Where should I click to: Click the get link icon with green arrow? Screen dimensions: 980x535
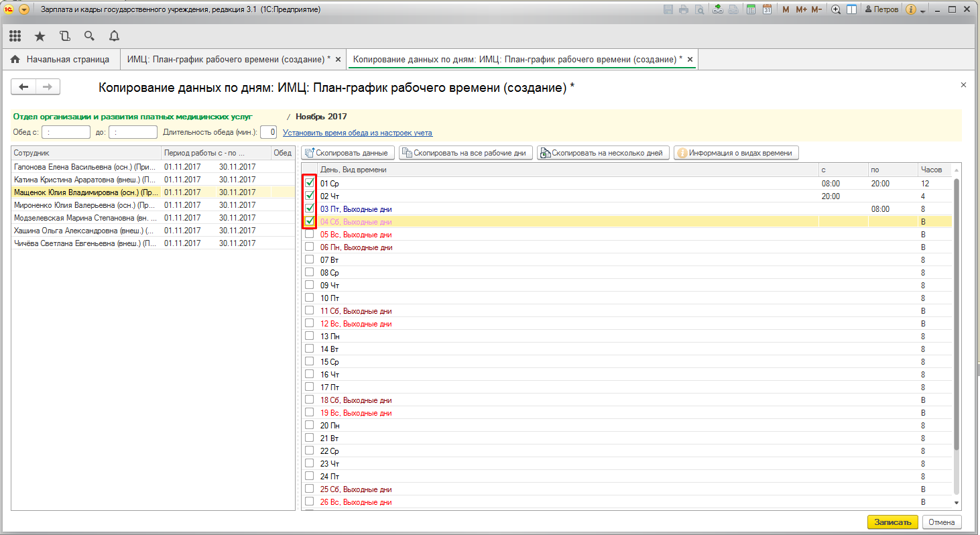(717, 9)
